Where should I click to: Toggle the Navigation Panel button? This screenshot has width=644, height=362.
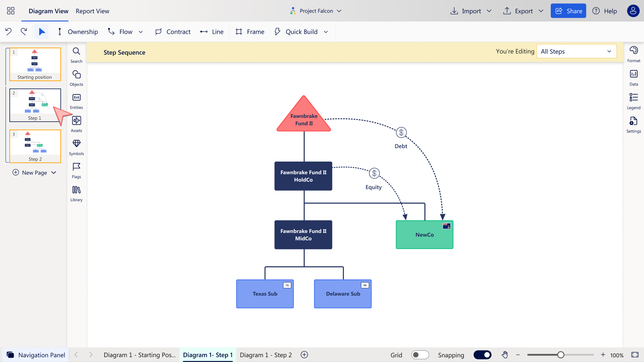pyautogui.click(x=36, y=355)
